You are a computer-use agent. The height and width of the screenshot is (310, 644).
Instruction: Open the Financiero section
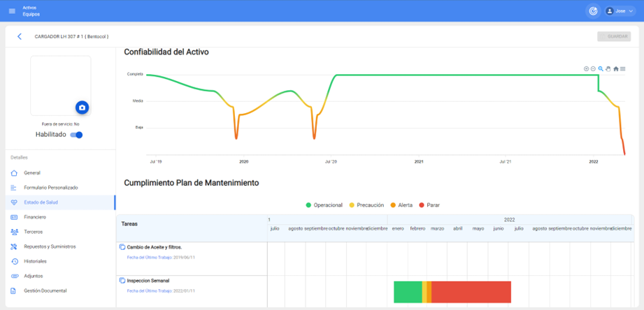pos(35,217)
